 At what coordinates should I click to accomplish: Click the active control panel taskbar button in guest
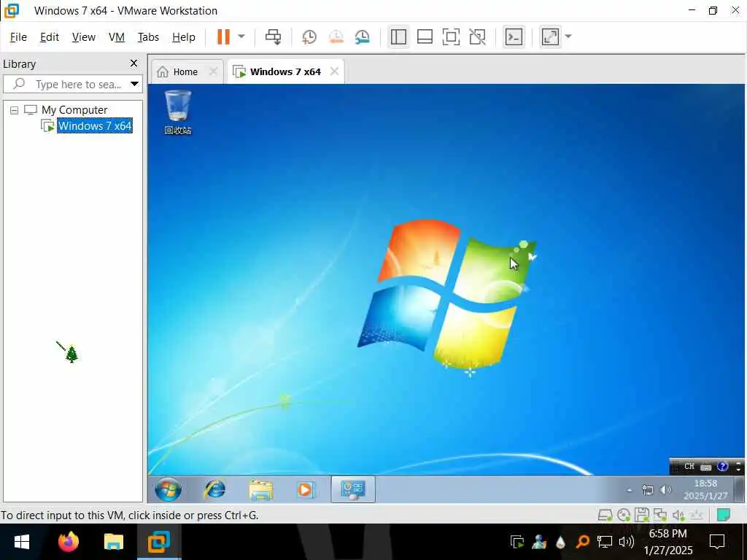pos(353,489)
